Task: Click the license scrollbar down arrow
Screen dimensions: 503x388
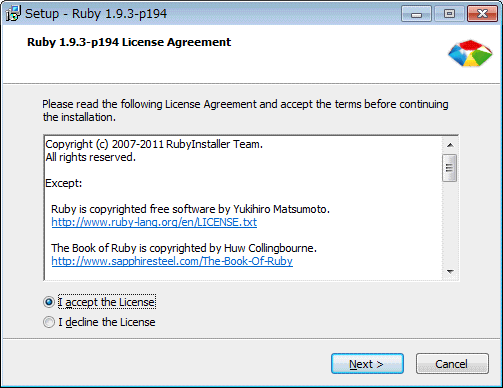Action: (x=450, y=271)
